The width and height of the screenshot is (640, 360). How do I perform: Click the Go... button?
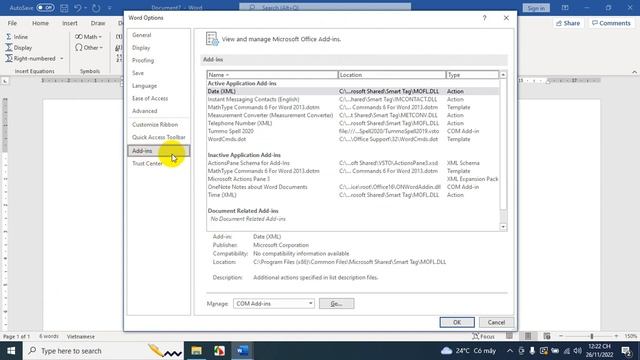pyautogui.click(x=337, y=304)
